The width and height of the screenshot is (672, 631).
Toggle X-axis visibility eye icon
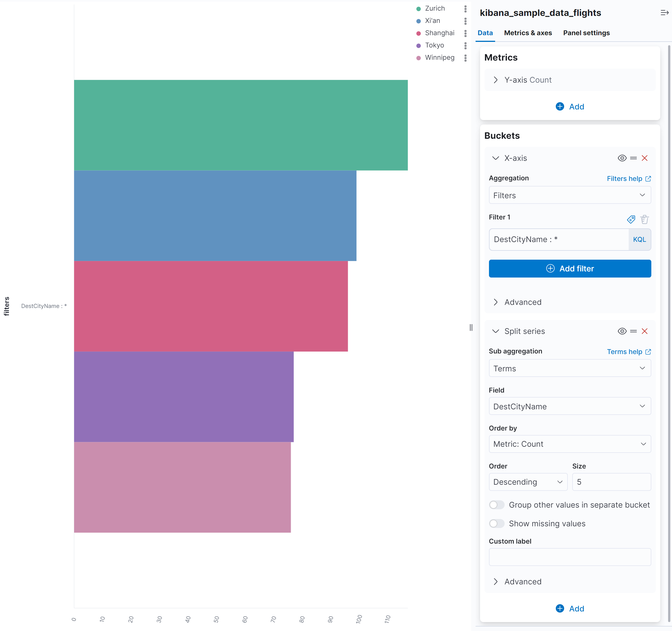pyautogui.click(x=622, y=158)
